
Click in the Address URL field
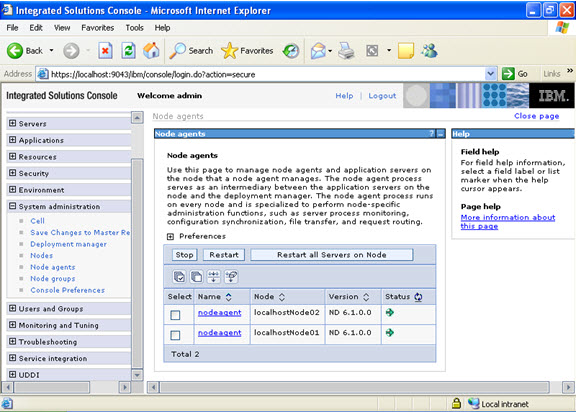pyautogui.click(x=267, y=74)
